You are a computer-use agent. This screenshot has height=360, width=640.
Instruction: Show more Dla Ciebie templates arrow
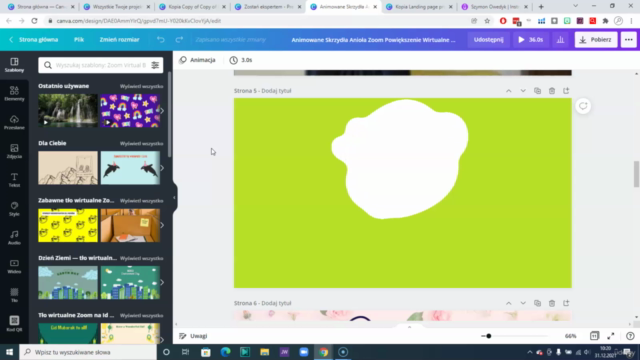click(162, 168)
